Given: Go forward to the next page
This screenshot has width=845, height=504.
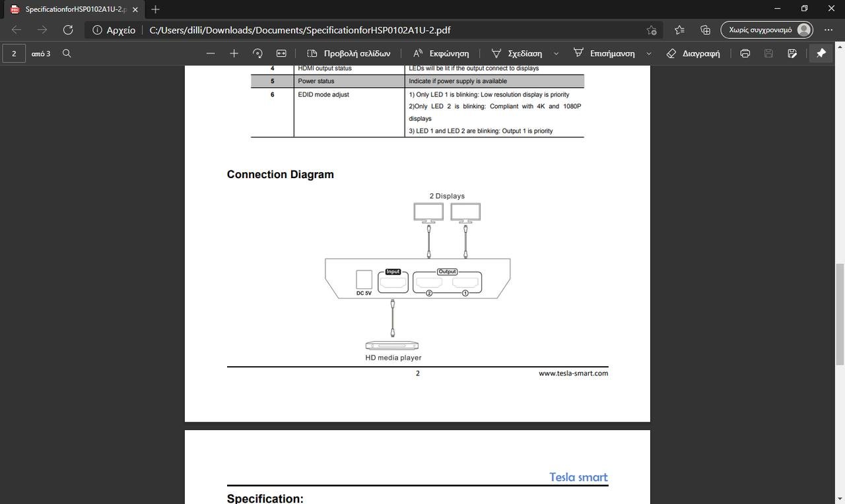Looking at the screenshot, I should click(42, 30).
